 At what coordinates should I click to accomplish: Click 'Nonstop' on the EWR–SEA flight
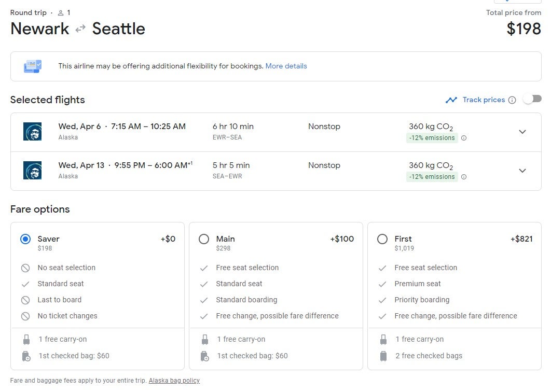point(324,127)
